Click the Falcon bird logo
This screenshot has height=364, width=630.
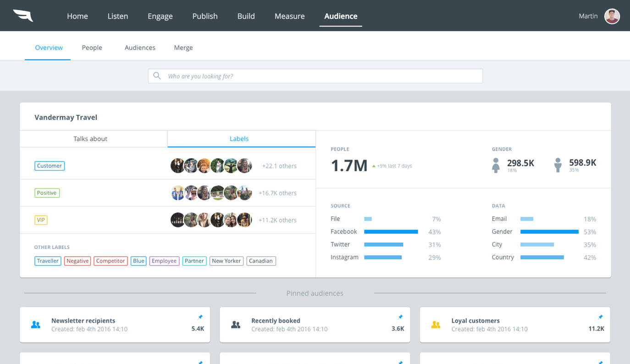23,16
